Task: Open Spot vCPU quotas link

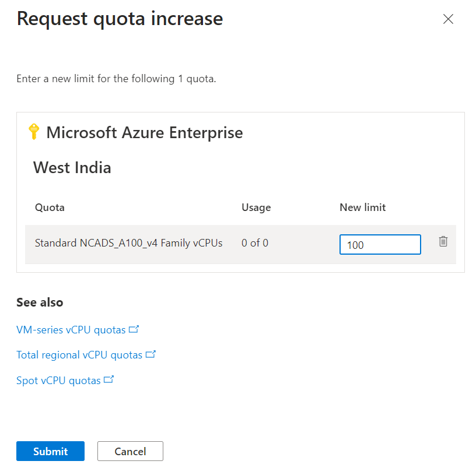Action: tap(58, 381)
